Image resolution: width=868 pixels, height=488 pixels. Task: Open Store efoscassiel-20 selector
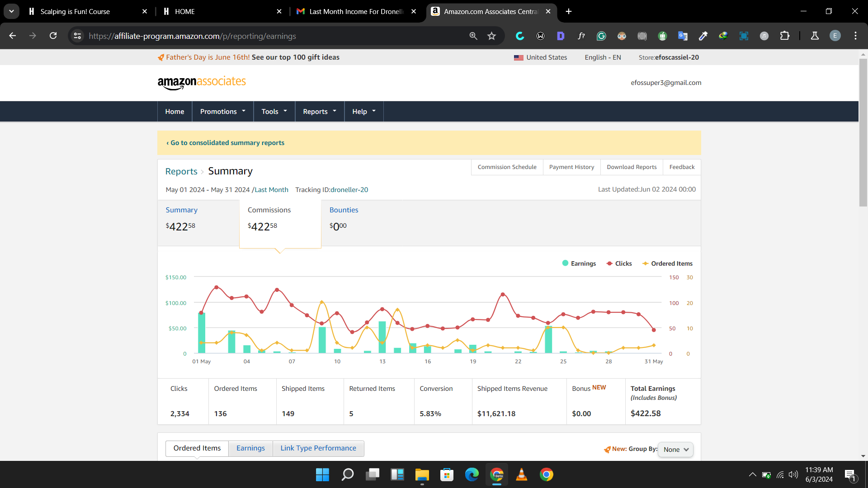pyautogui.click(x=669, y=57)
